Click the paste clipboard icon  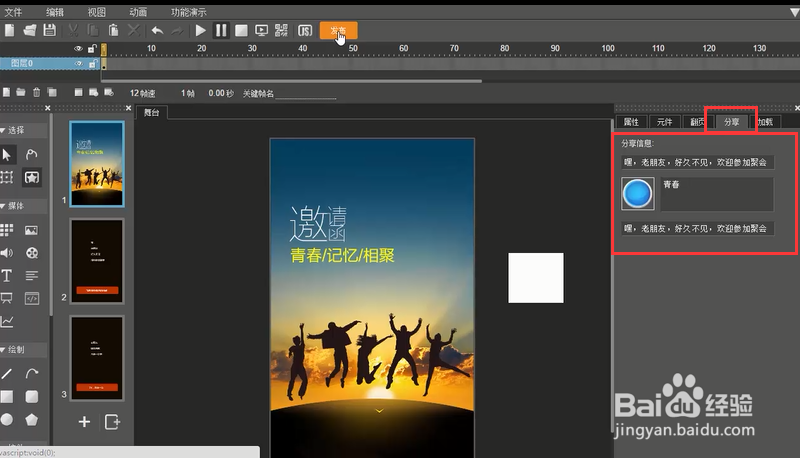click(x=113, y=31)
